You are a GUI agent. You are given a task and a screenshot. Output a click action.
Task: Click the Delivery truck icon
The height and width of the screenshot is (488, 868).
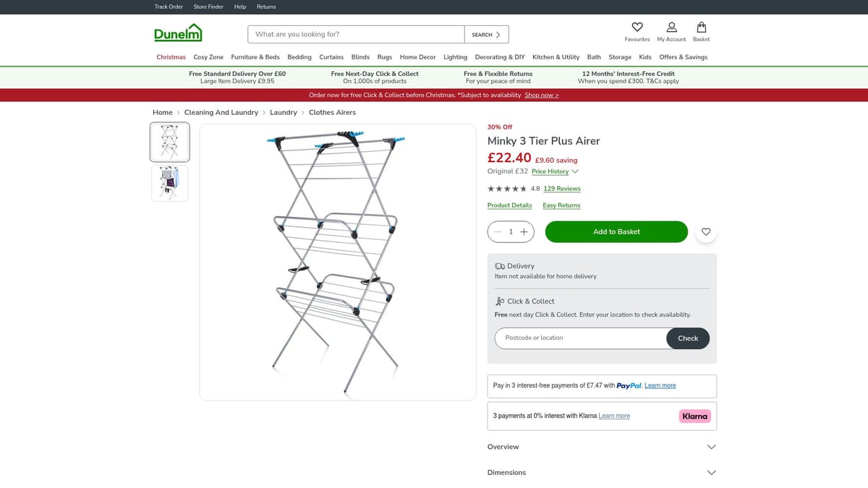coord(499,265)
